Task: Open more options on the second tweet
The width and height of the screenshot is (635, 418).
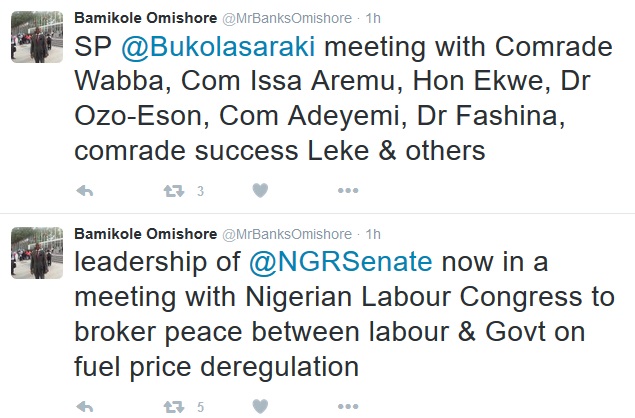Action: point(347,406)
